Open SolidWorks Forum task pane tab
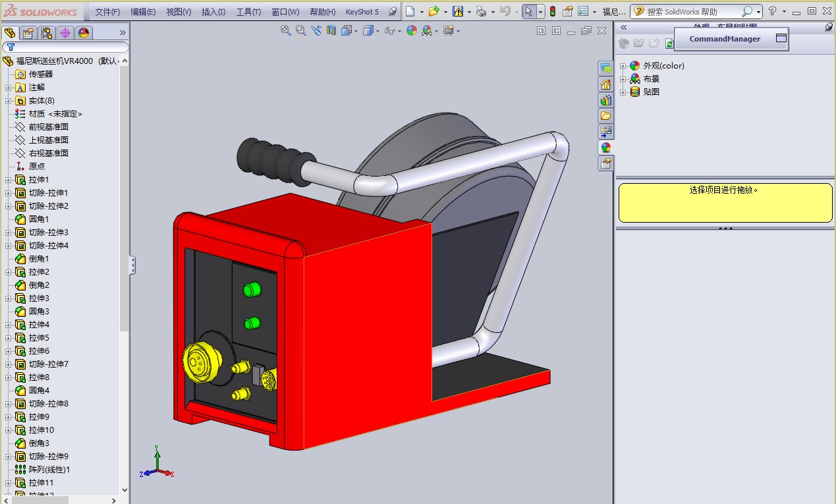The width and height of the screenshot is (836, 504). tap(605, 69)
